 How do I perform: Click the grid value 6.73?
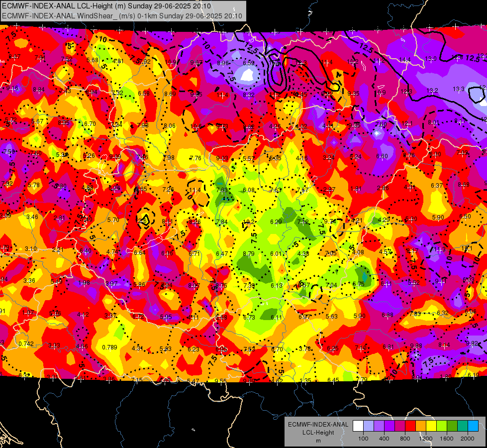coord(249,318)
